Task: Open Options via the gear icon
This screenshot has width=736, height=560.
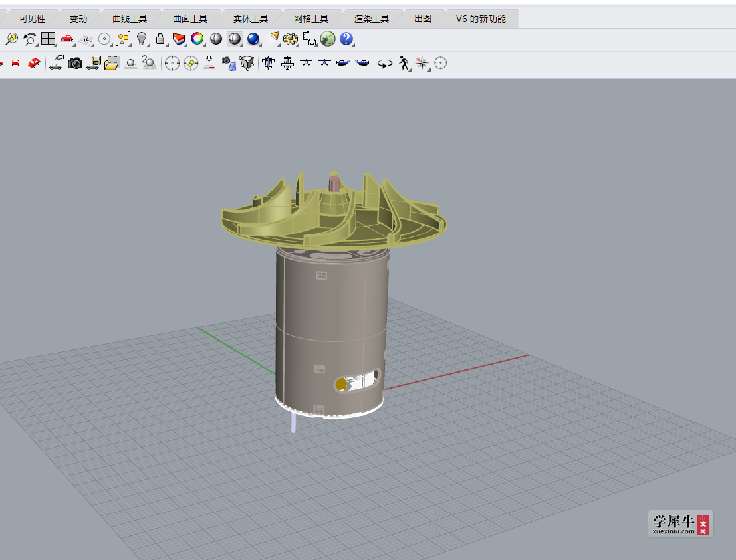Action: click(x=291, y=39)
